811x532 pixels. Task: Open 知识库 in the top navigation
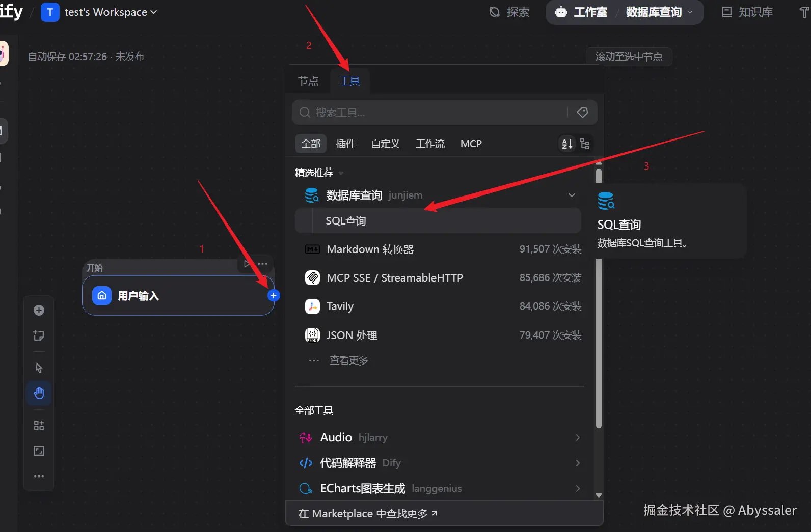pos(747,12)
